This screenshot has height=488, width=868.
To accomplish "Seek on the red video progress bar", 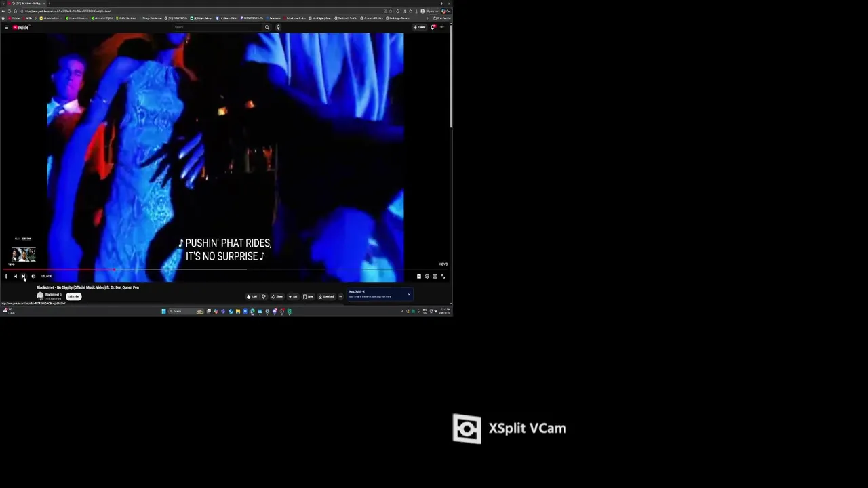I will pyautogui.click(x=224, y=270).
